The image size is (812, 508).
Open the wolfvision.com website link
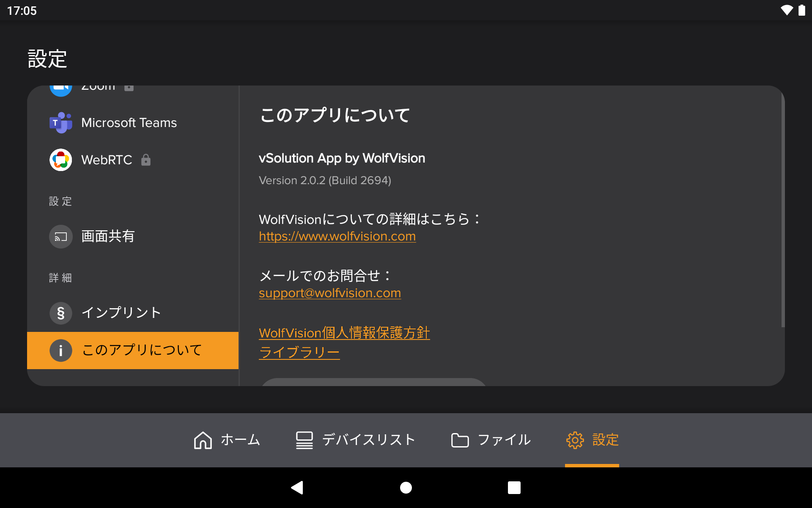click(337, 236)
